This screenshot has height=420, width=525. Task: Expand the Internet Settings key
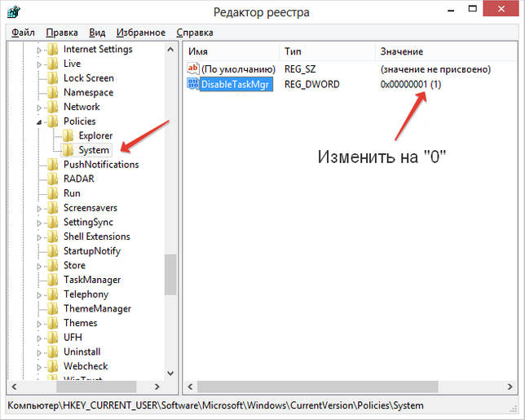click(39, 51)
